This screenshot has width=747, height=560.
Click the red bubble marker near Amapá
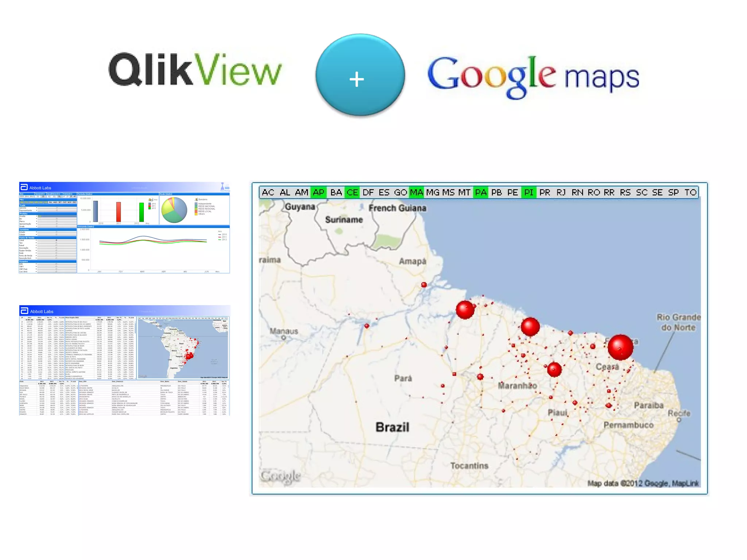(424, 285)
